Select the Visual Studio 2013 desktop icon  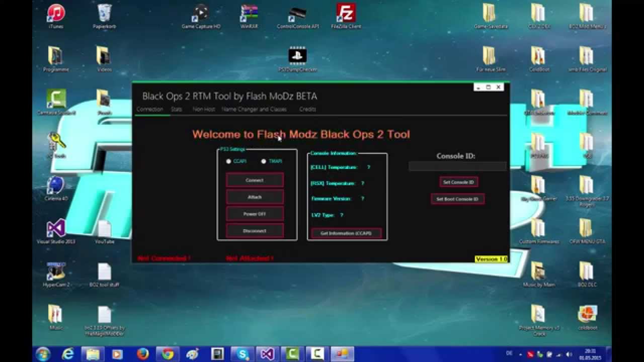pos(56,232)
